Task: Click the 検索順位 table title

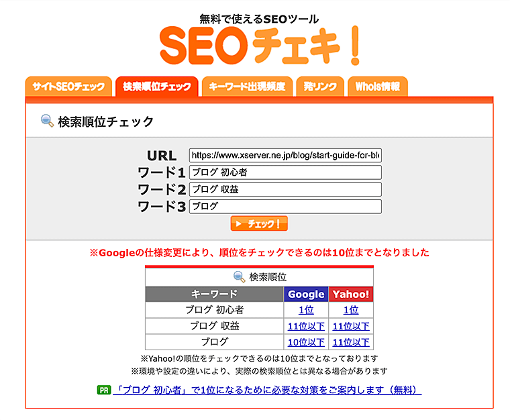Action: 268,277
